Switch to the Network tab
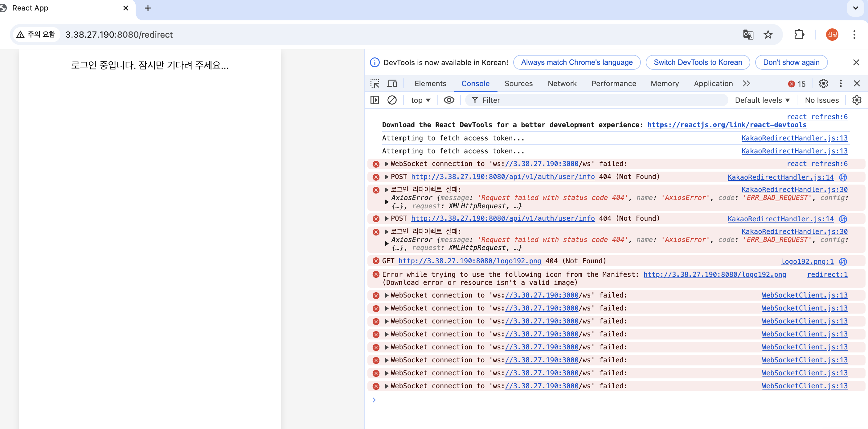Screen dimensions: 868x429 tap(562, 83)
